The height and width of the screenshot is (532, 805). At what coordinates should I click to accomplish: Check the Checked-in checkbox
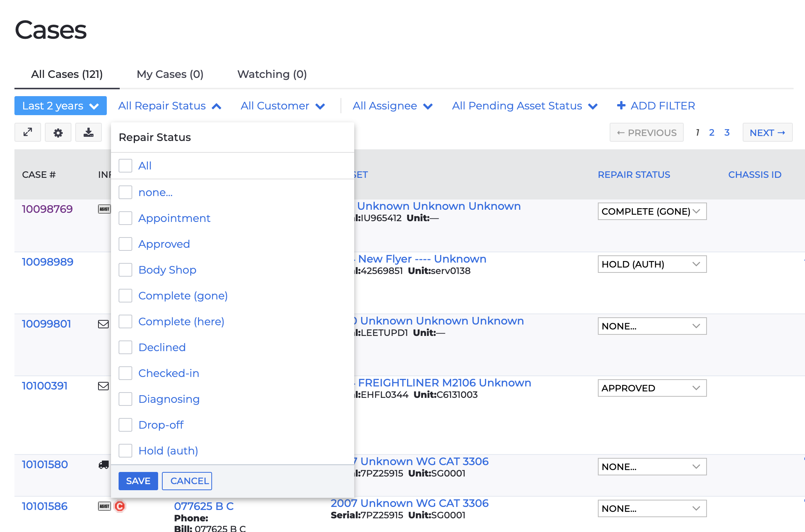(x=125, y=373)
